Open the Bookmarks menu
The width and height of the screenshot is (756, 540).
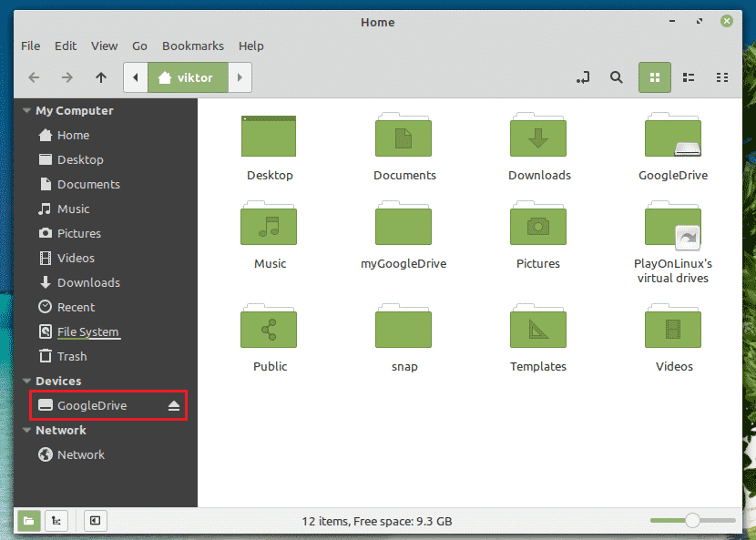192,46
